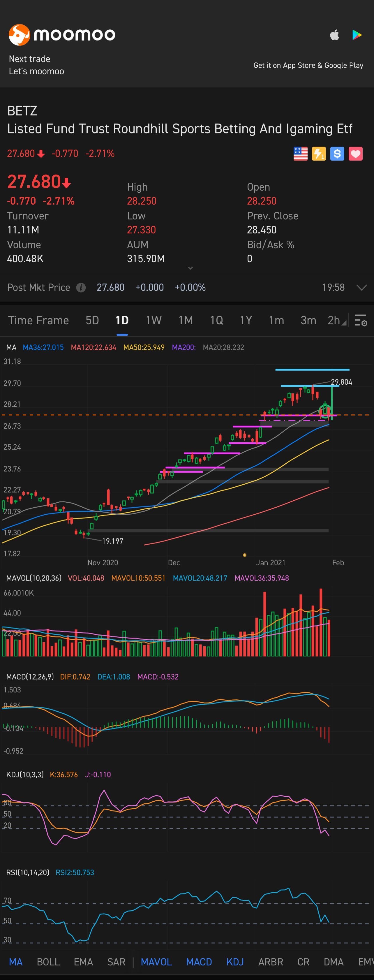374x980 pixels.
Task: Open the Apple App Store icon
Action: [x=334, y=35]
